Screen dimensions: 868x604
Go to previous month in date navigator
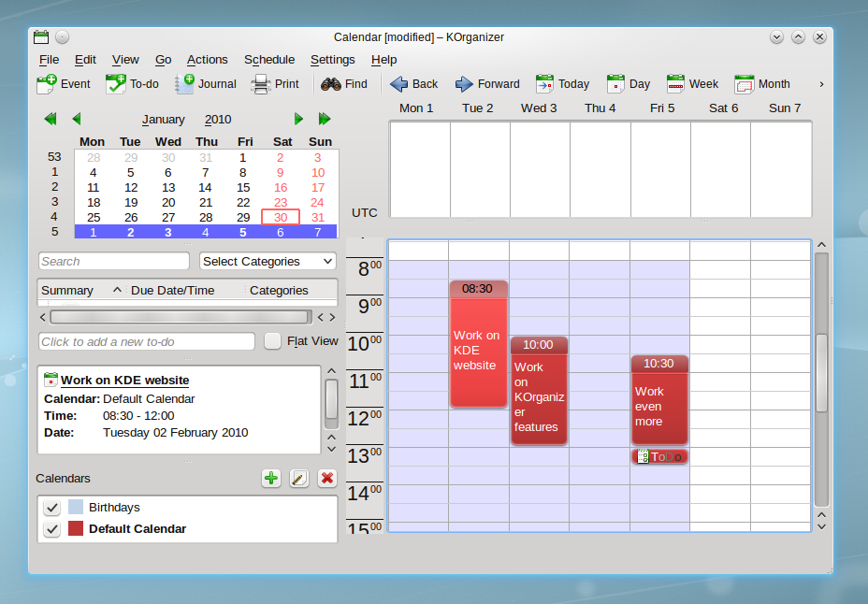[x=77, y=119]
